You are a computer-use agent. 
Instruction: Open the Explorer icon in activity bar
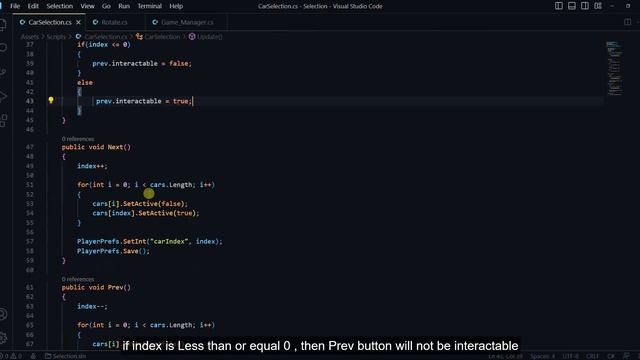coord(3,24)
